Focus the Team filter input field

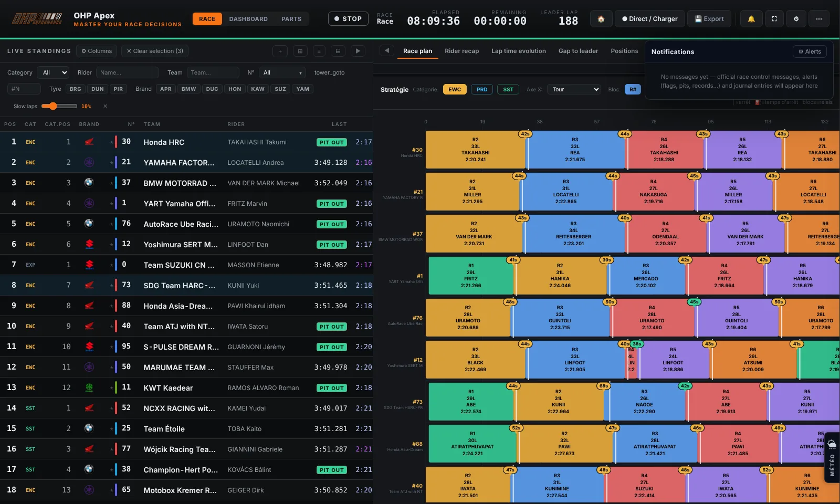pos(213,72)
